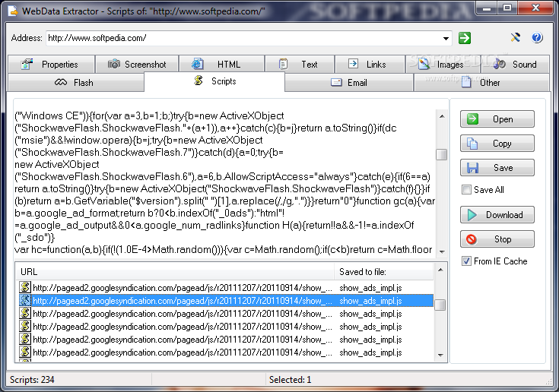Click the Properties tab icon
This screenshot has width=559, height=392.
click(27, 64)
